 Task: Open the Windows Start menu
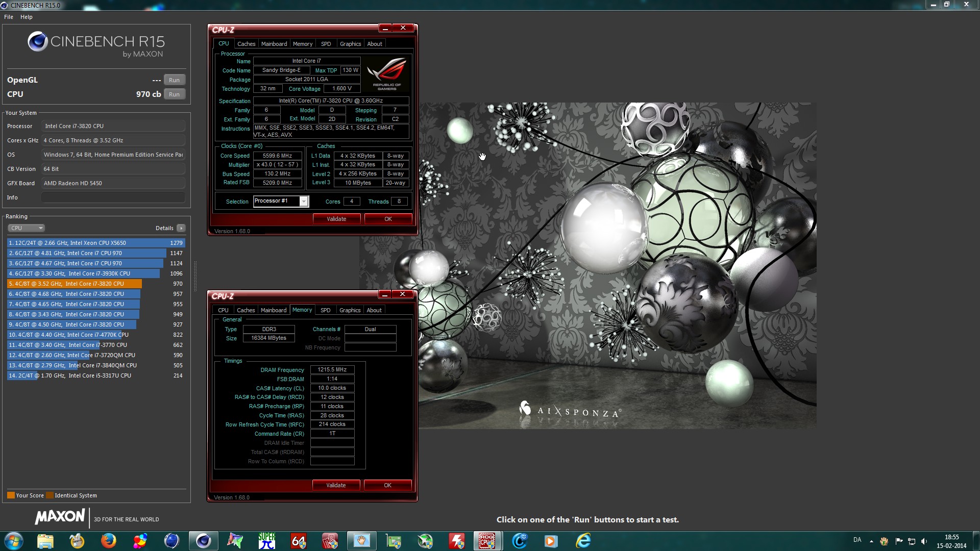click(x=14, y=541)
